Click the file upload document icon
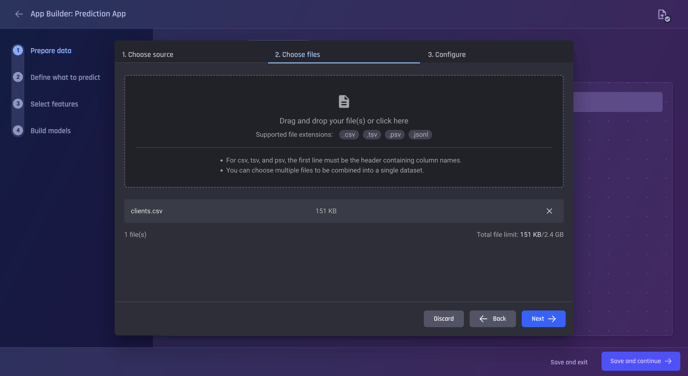Screen dimensions: 688x376 [344, 101]
